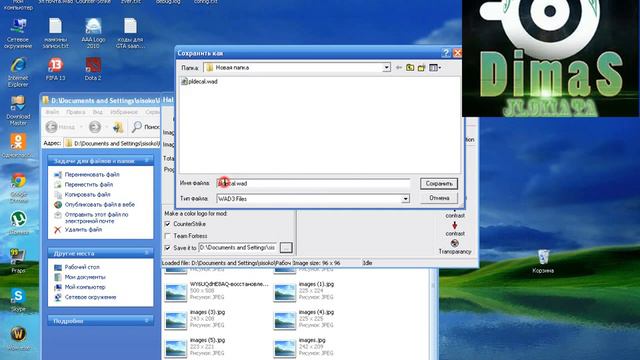Screen dimensions: 640x360
Task: Select the images (5).jpg thumbnail
Action: (x=176, y=348)
